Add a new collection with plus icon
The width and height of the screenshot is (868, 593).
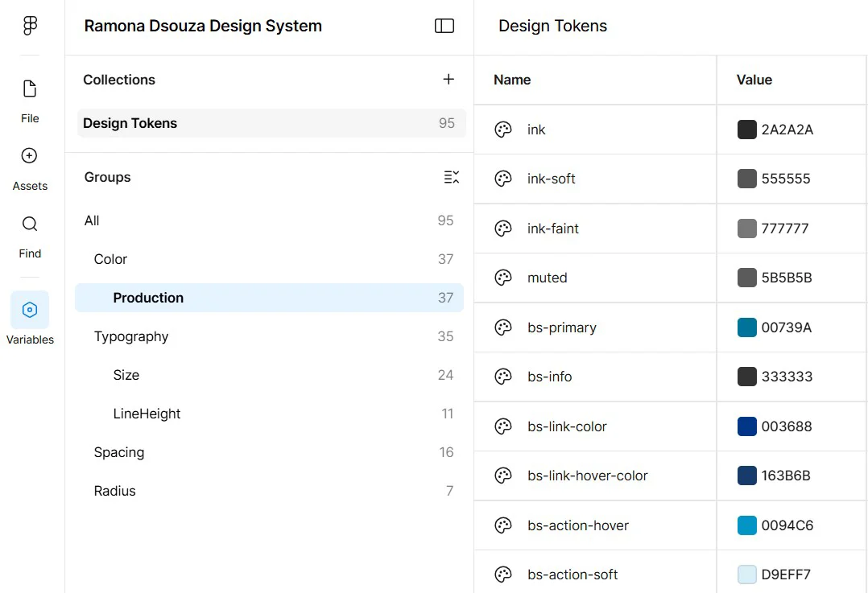click(x=448, y=80)
